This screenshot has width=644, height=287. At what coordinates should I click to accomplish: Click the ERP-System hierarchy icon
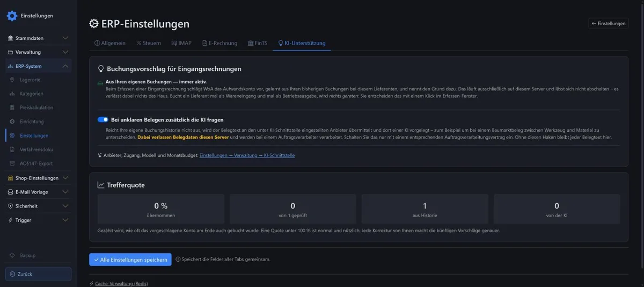pos(11,66)
